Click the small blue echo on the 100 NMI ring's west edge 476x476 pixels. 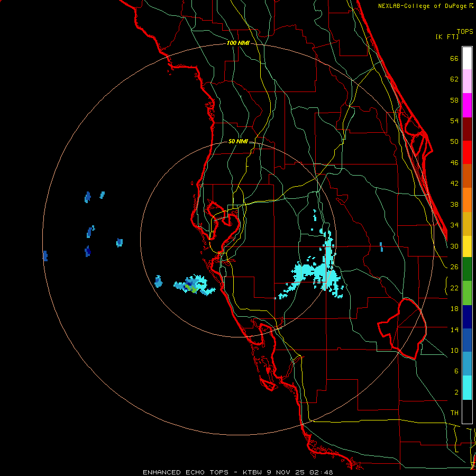coord(45,256)
